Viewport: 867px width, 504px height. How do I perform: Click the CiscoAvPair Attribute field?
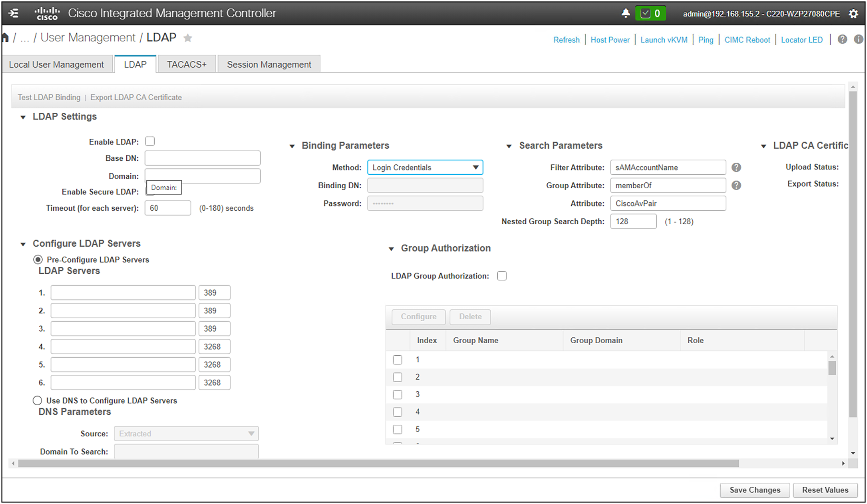pos(668,204)
